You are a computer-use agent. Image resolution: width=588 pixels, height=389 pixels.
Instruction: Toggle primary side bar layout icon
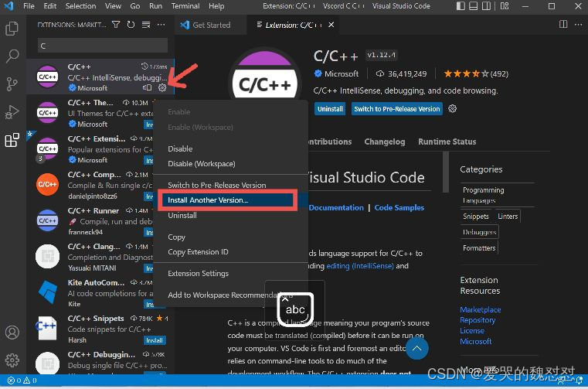461,6
